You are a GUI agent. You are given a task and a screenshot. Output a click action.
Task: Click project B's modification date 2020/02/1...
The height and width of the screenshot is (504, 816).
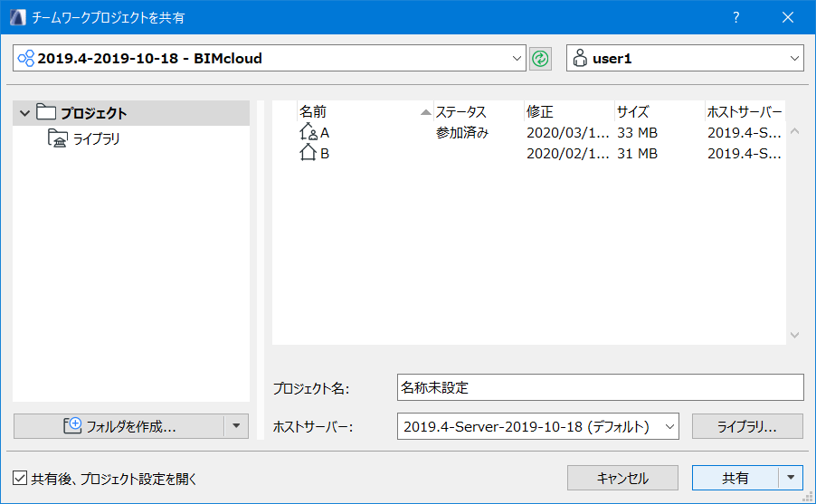[x=567, y=154]
